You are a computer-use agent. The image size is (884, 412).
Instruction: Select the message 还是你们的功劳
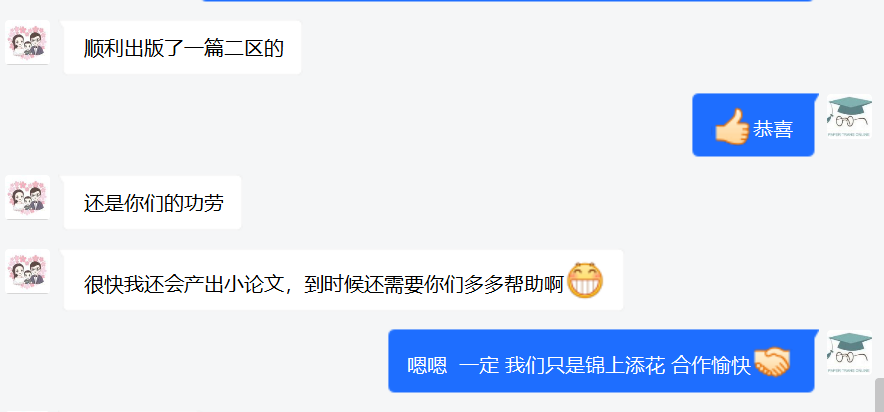coord(153,203)
